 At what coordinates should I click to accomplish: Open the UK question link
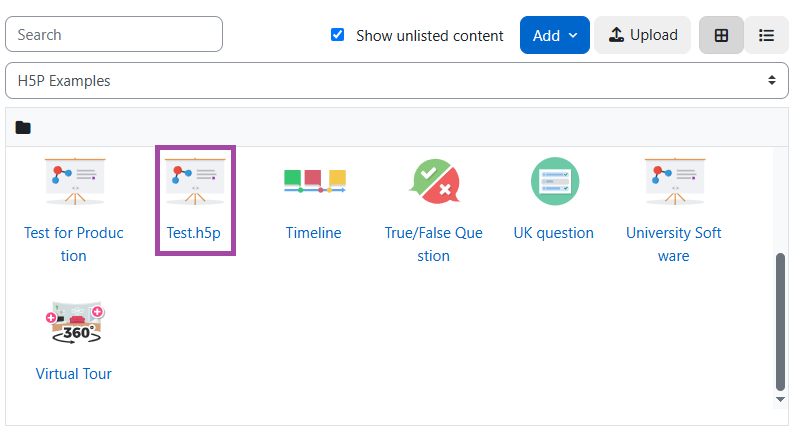(553, 233)
